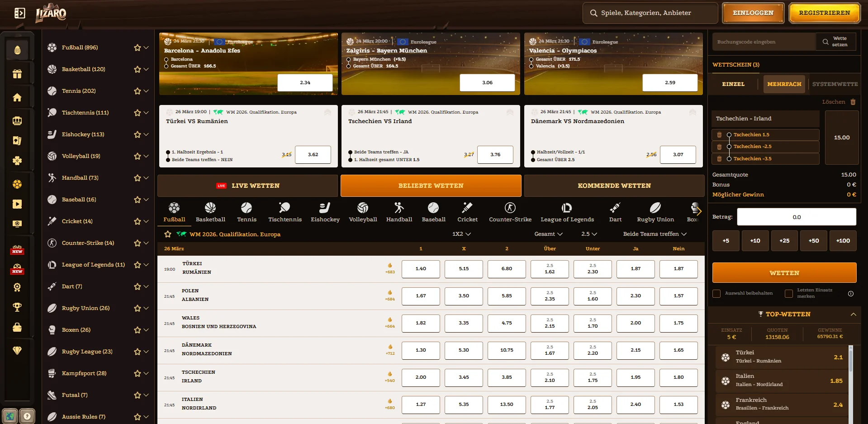Enable the Auswahl beibehalten checkbox
The image size is (868, 424).
(x=716, y=293)
